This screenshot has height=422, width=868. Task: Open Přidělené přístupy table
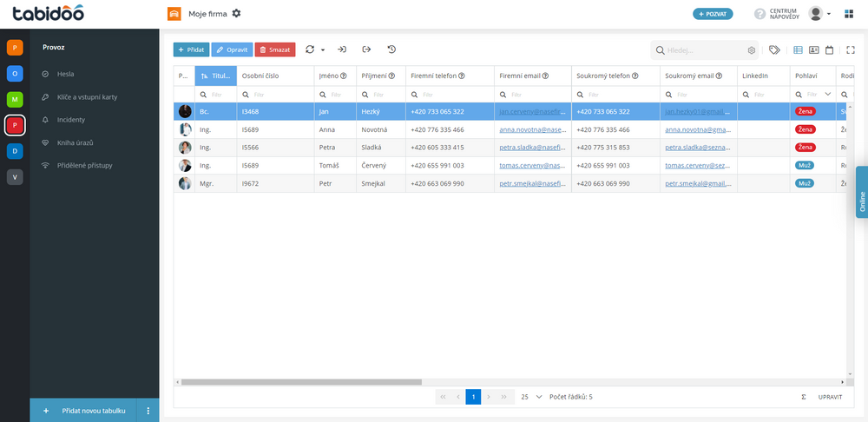coord(85,166)
